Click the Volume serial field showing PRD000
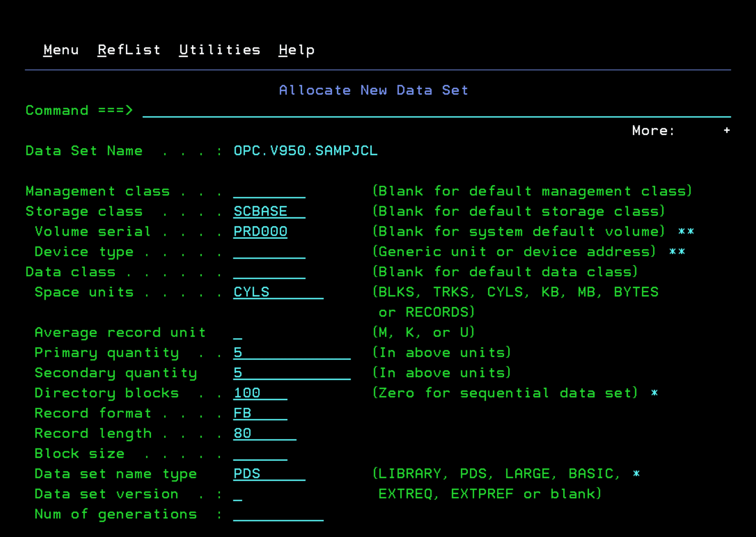Image resolution: width=756 pixels, height=537 pixels. (260, 232)
